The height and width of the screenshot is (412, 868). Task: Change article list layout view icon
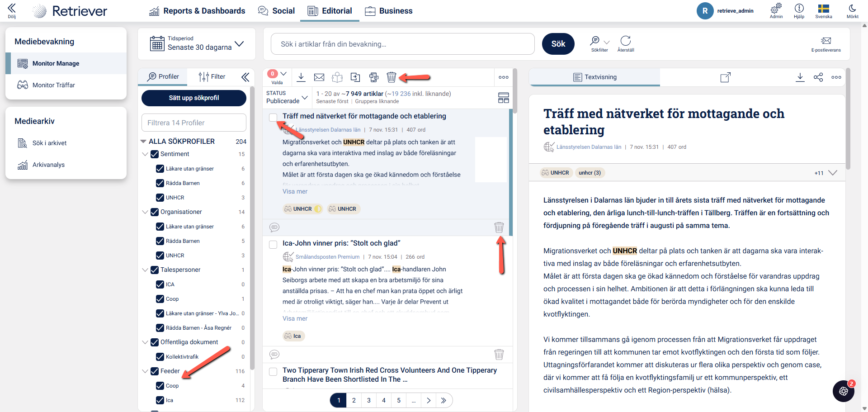[x=504, y=98]
